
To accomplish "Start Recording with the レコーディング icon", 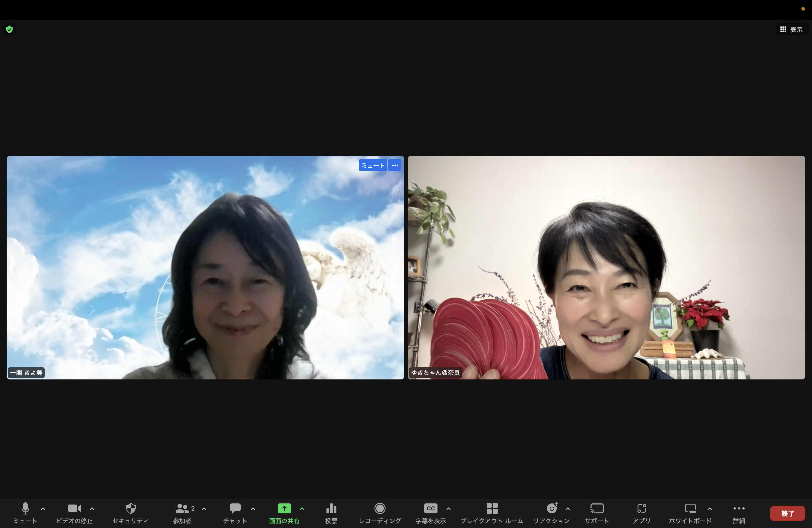I will pyautogui.click(x=380, y=509).
